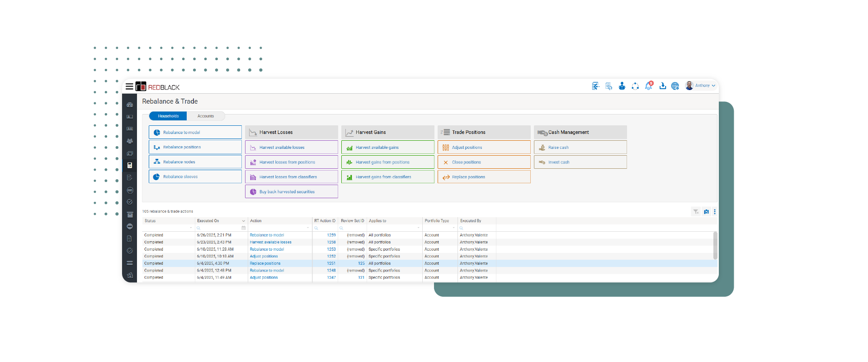
Task: Click the RT Action ID search field
Action: pos(326,228)
